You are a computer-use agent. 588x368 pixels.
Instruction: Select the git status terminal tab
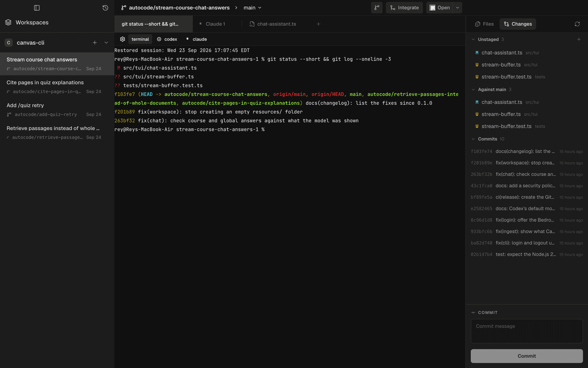point(154,24)
